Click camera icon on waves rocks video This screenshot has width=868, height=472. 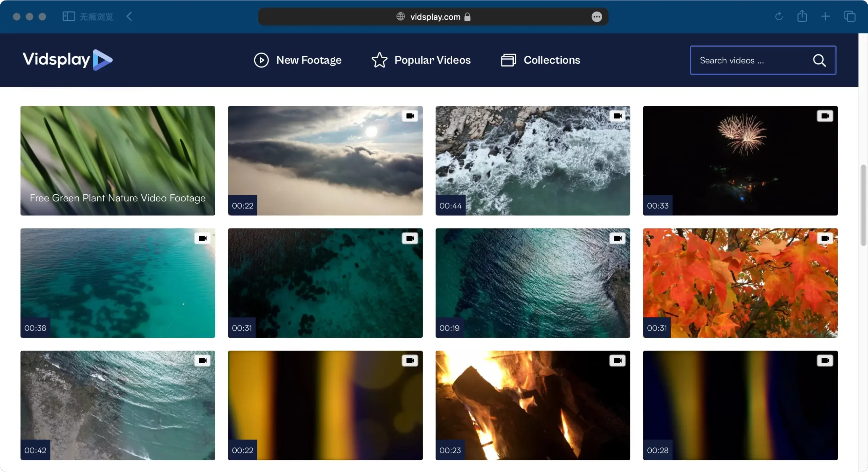tap(617, 116)
